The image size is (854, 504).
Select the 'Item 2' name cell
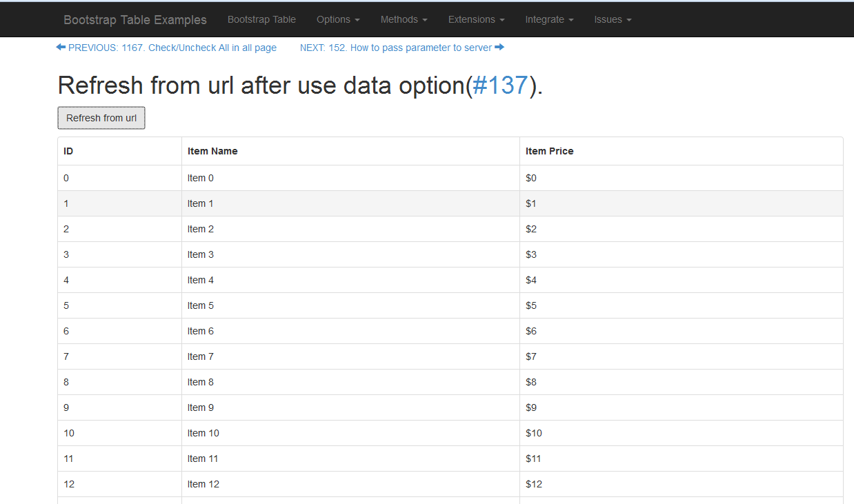tap(351, 229)
